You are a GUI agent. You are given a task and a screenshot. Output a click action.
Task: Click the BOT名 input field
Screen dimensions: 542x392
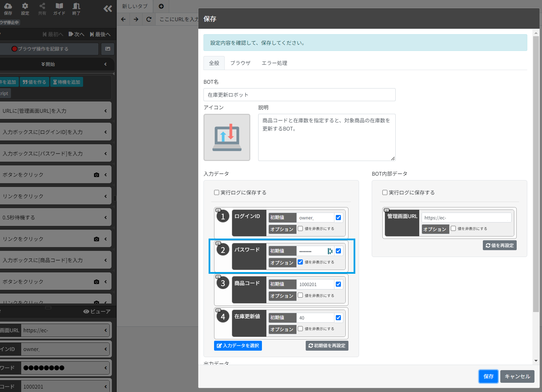300,95
